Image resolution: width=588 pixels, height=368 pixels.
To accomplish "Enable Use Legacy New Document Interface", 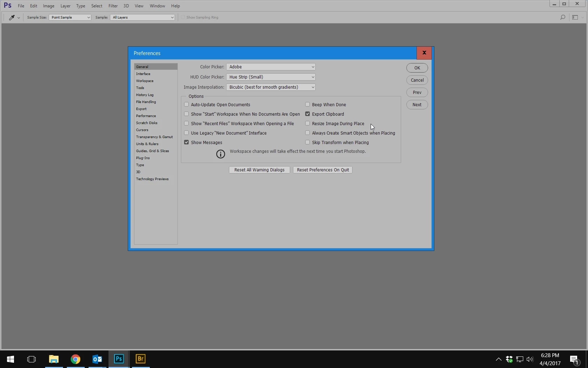I will pyautogui.click(x=187, y=133).
